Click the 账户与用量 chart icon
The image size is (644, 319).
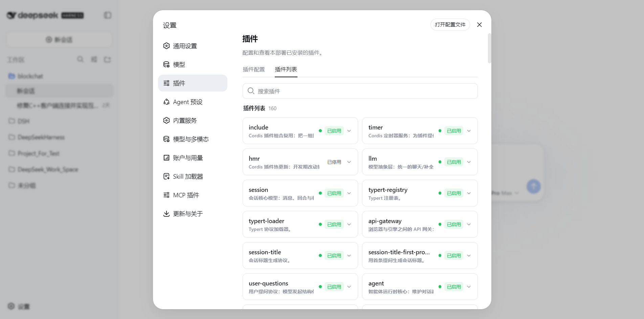(166, 158)
